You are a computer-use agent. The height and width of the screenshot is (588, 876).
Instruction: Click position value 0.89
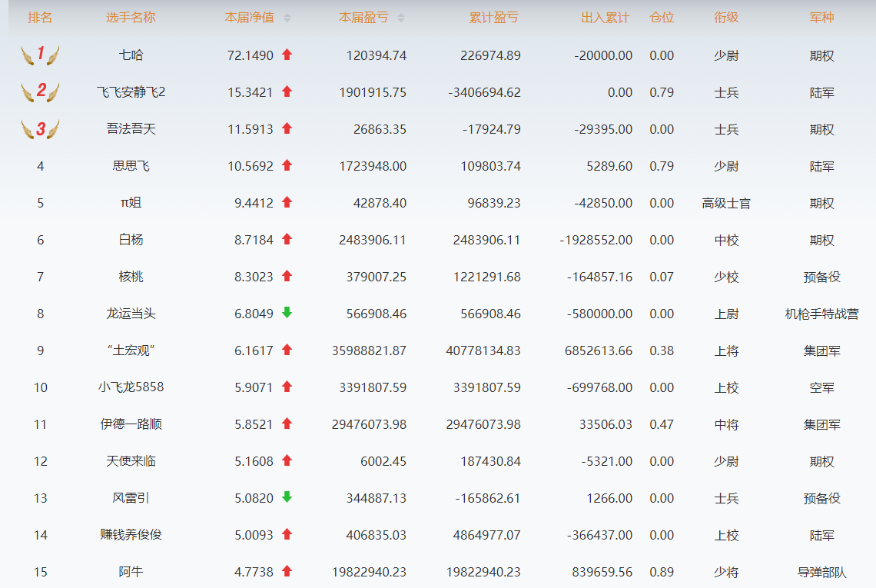tap(662, 572)
